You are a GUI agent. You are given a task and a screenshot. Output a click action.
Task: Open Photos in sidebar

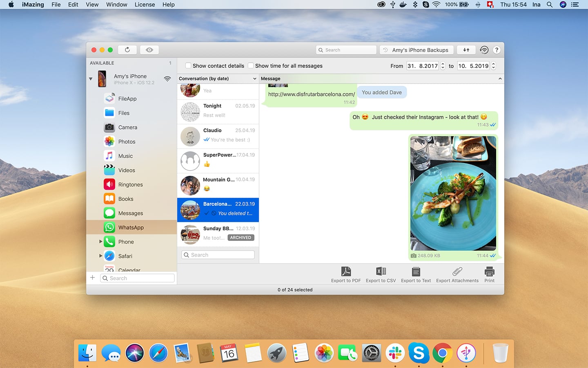[x=131, y=141]
